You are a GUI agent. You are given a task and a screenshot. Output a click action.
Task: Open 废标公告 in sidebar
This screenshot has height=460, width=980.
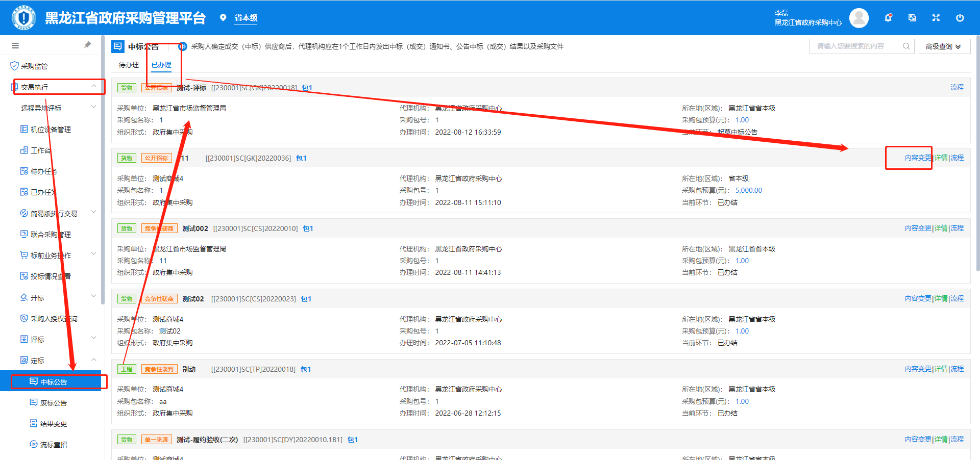click(54, 403)
